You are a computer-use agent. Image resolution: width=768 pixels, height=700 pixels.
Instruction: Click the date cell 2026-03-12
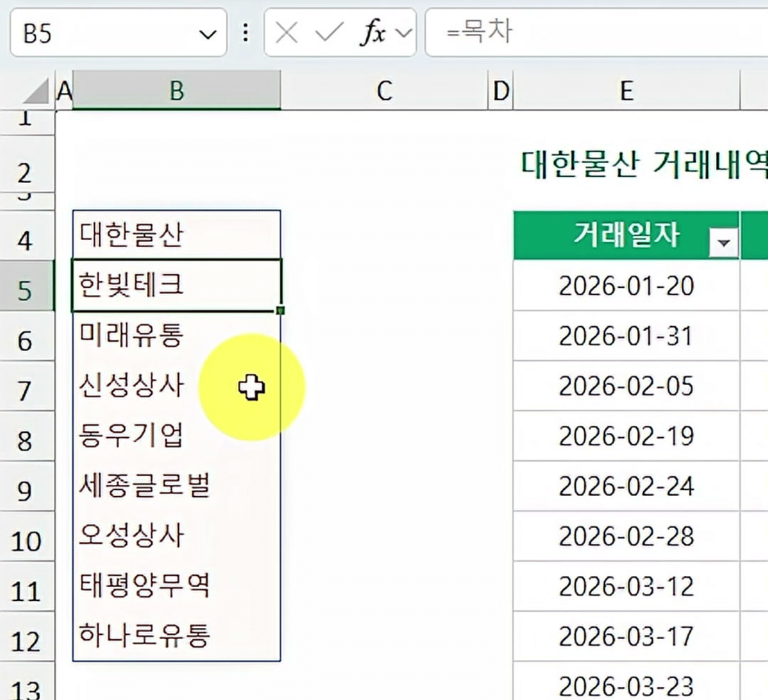pos(626,586)
